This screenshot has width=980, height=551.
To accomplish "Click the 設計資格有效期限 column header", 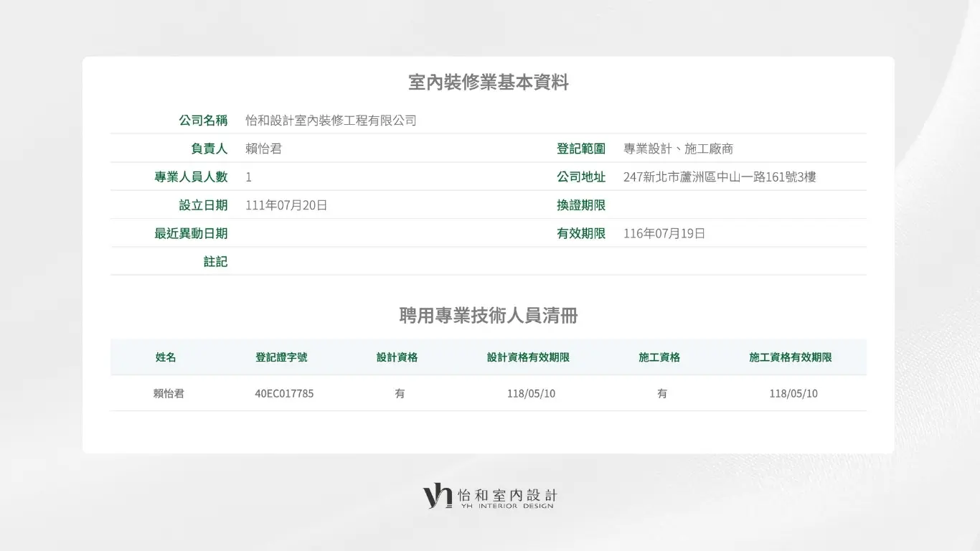I will pyautogui.click(x=528, y=357).
